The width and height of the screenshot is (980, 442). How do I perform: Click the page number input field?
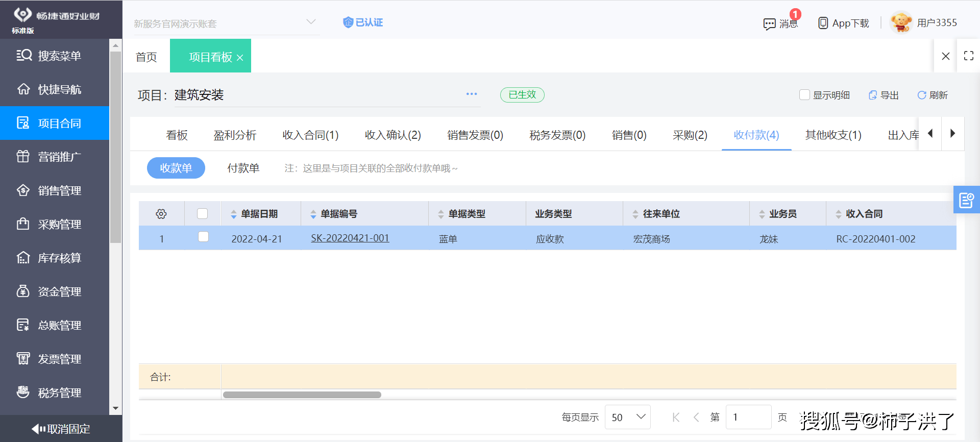coord(748,417)
